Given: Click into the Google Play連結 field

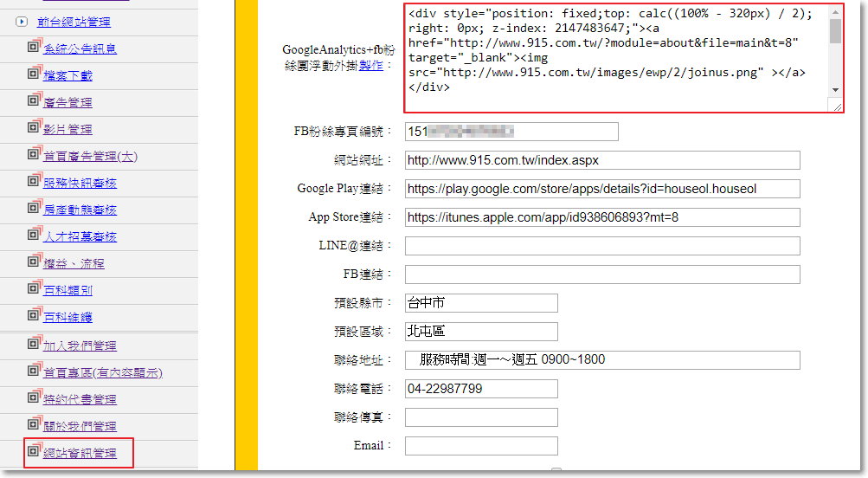Looking at the screenshot, I should 602,189.
